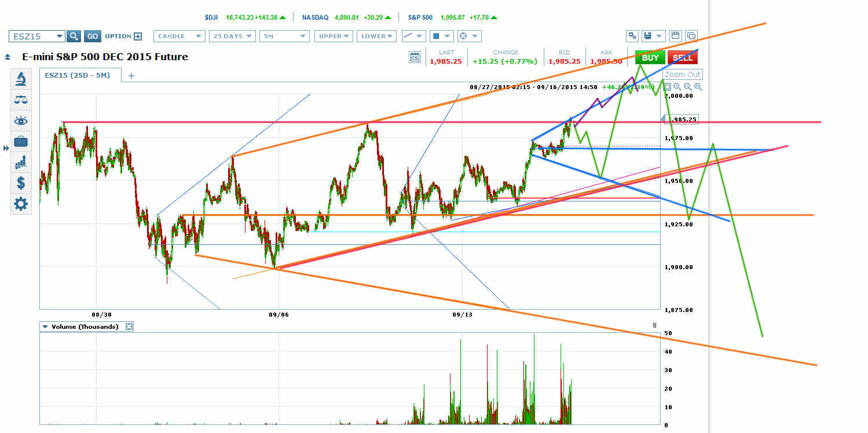Click the pop-out new window icon

[691, 35]
